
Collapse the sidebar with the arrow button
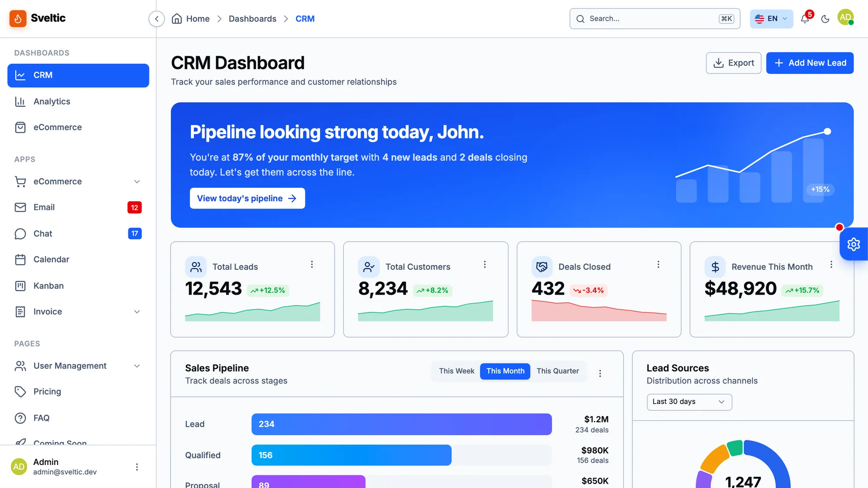tap(157, 19)
